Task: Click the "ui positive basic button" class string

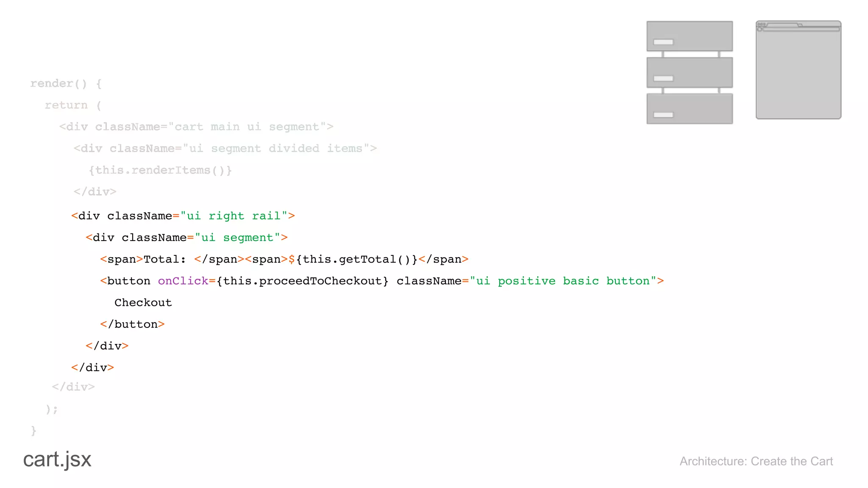Action: 563,281
